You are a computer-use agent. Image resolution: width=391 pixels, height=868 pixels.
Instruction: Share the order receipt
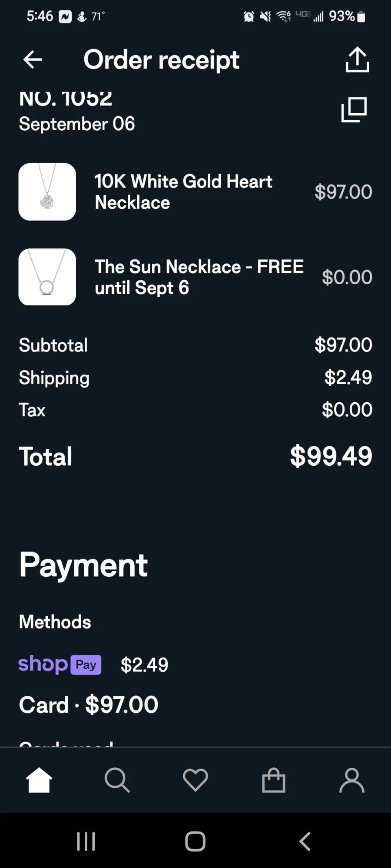[x=357, y=59]
